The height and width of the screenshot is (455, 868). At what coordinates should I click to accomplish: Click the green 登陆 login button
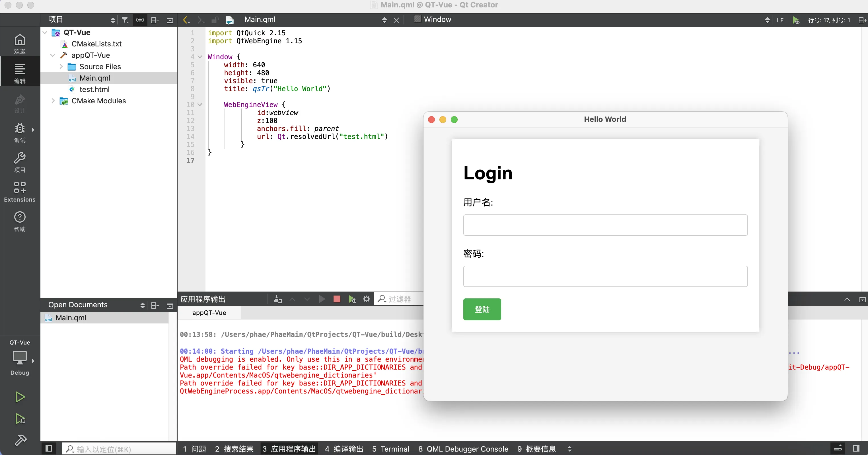click(482, 309)
